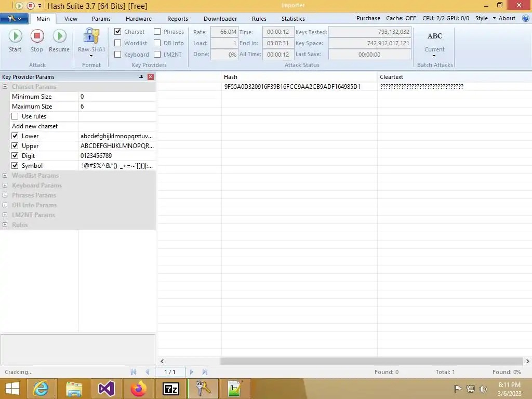The width and height of the screenshot is (532, 399).
Task: Click the page number field 1 / 1
Action: 170,372
